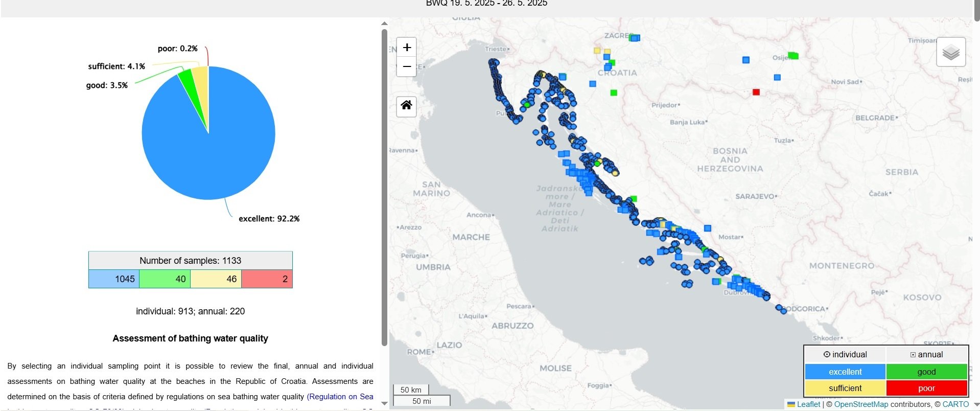Viewport: 980px width, 411px height.
Task: Click the 1045 excellent samples cell
Action: [x=114, y=279]
